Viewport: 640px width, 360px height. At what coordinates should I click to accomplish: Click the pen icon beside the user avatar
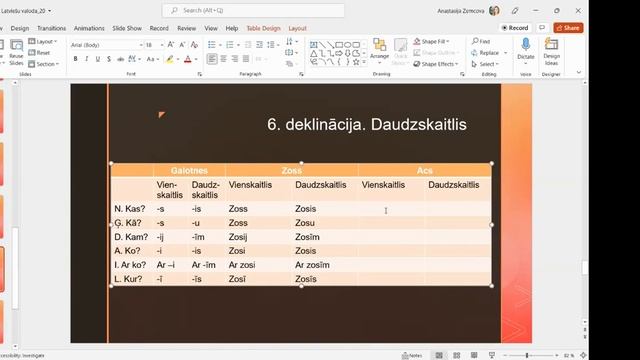(x=515, y=11)
